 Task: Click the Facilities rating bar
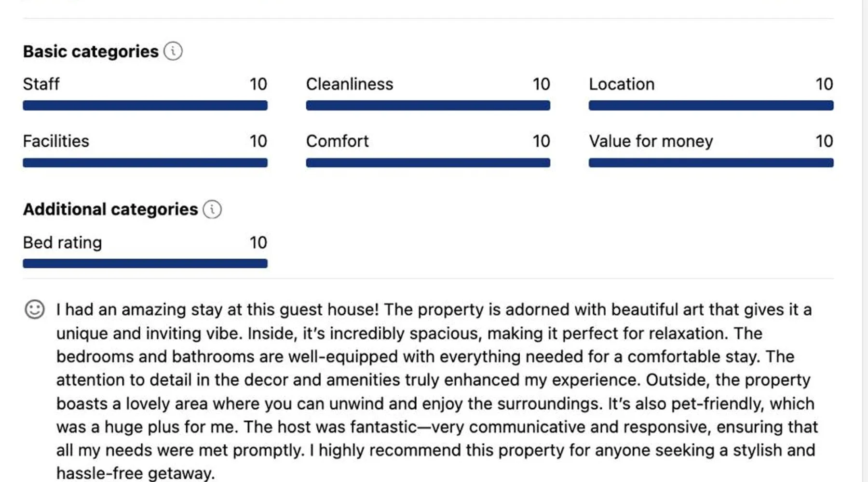(x=145, y=163)
